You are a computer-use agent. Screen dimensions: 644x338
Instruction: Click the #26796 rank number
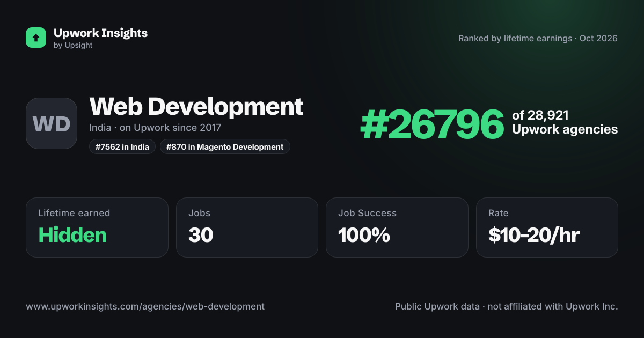point(432,124)
